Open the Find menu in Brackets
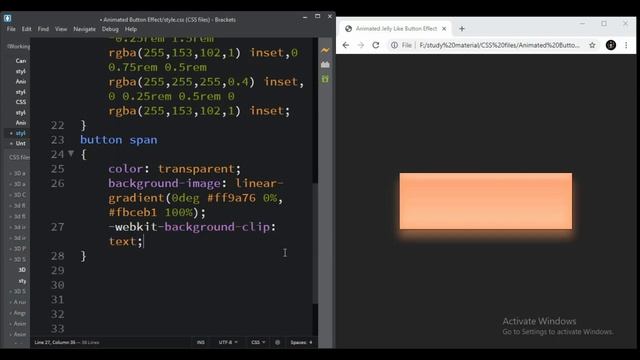640x360 pixels. point(43,29)
